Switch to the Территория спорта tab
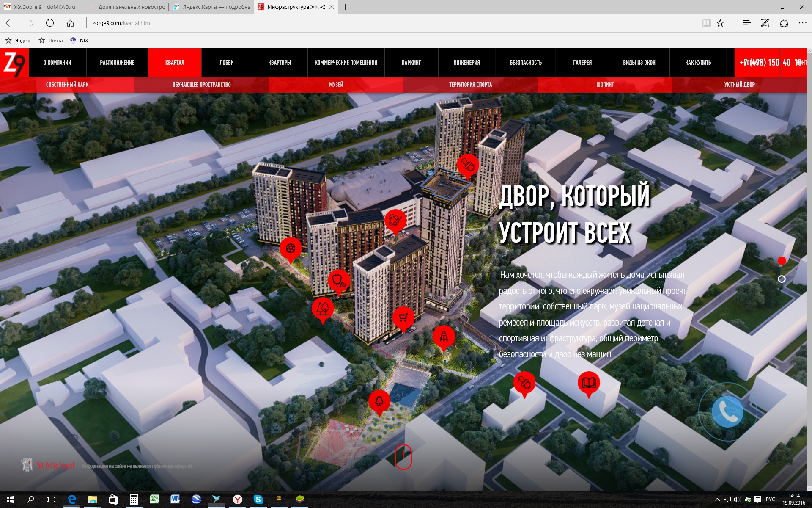This screenshot has height=508, width=812. click(x=470, y=85)
